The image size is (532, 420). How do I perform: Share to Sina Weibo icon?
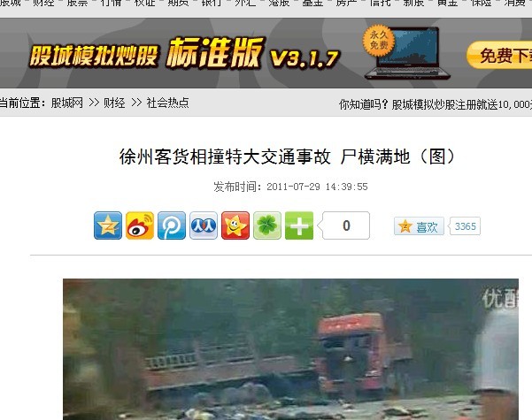(140, 225)
